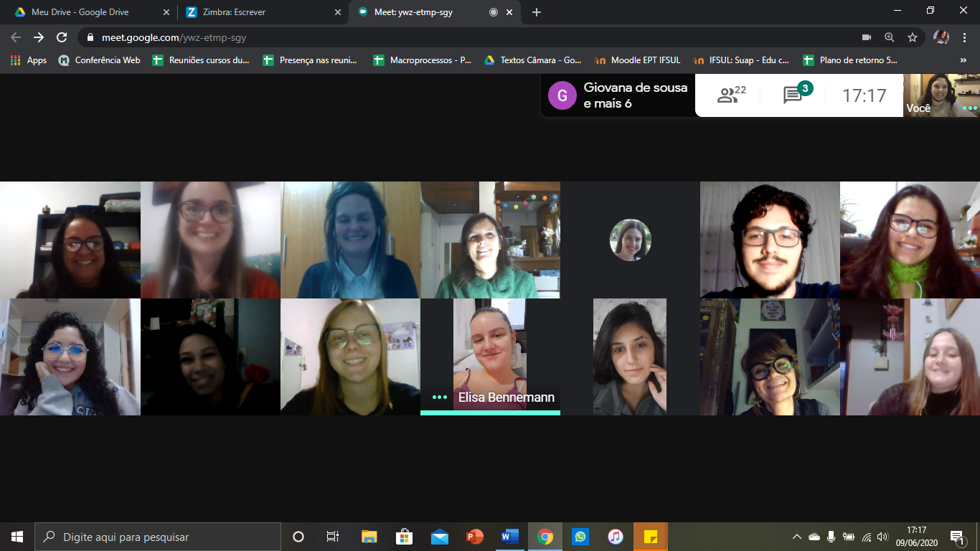
Task: Click the Giovana de sousa e mais 6 notice
Action: point(618,95)
